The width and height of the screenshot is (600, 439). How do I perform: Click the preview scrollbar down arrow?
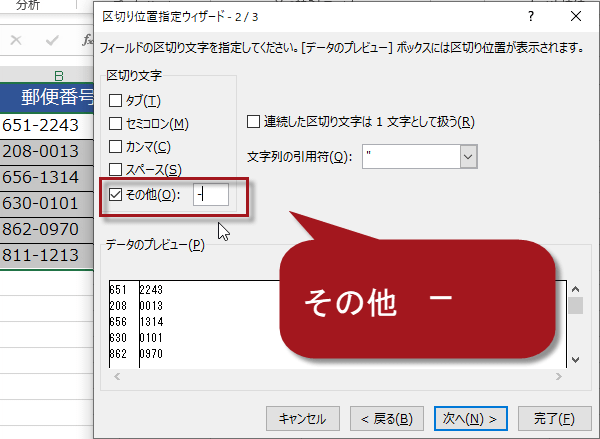tap(575, 360)
